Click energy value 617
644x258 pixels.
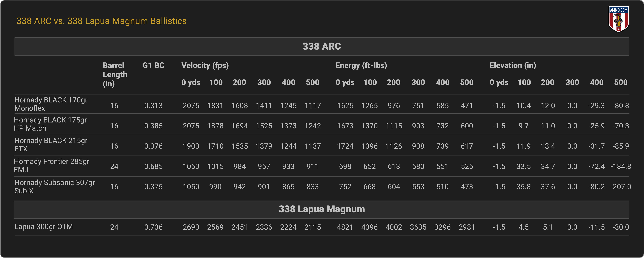467,146
